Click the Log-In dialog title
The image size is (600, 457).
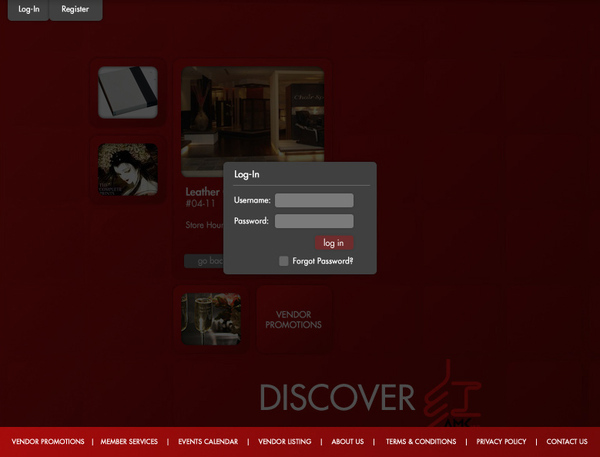click(247, 175)
